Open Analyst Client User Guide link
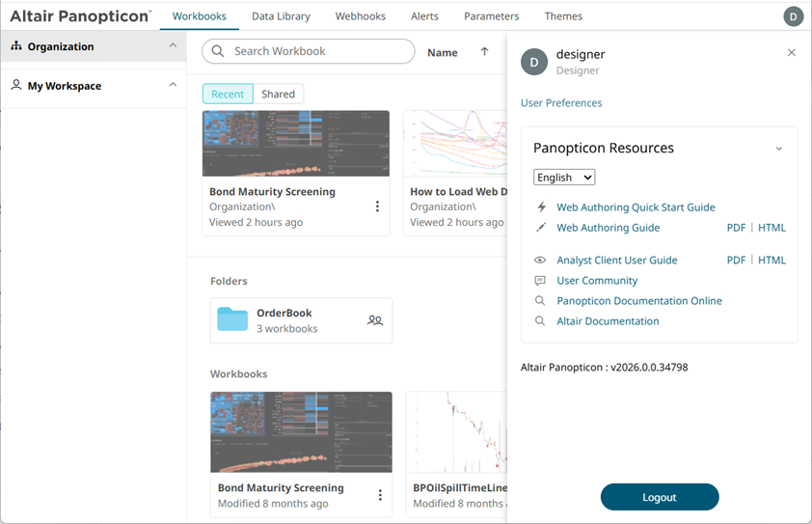The width and height of the screenshot is (812, 524). tap(617, 261)
